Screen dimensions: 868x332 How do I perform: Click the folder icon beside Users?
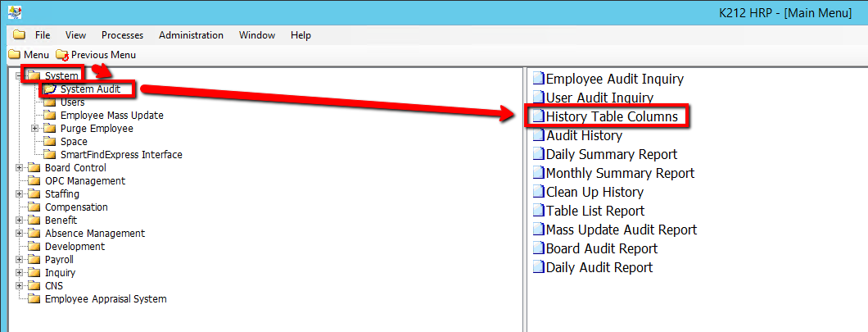coord(50,102)
